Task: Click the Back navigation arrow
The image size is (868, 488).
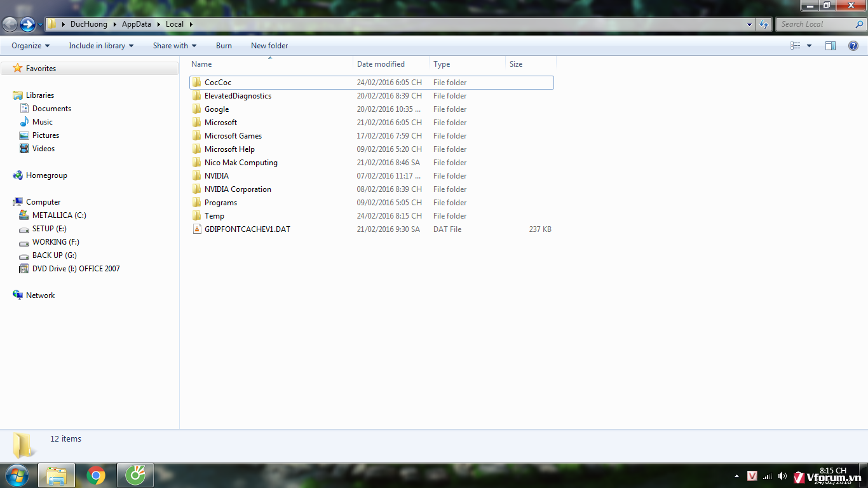Action: (10, 25)
